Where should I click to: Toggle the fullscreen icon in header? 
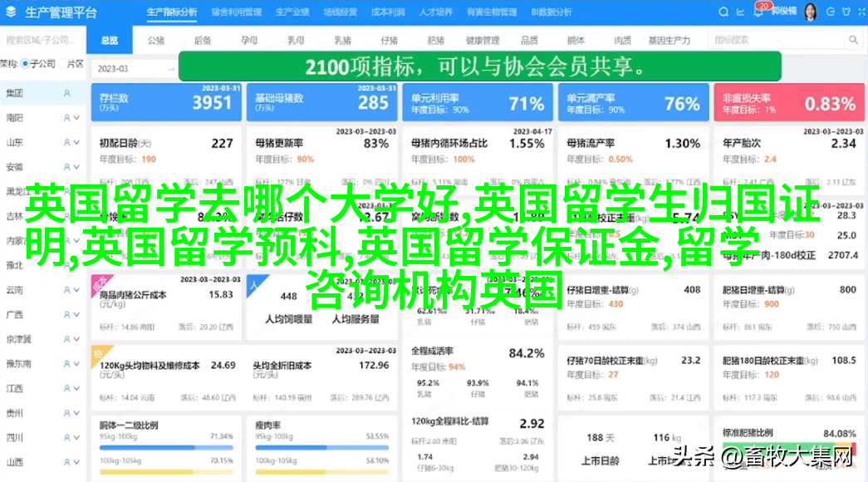(862, 12)
